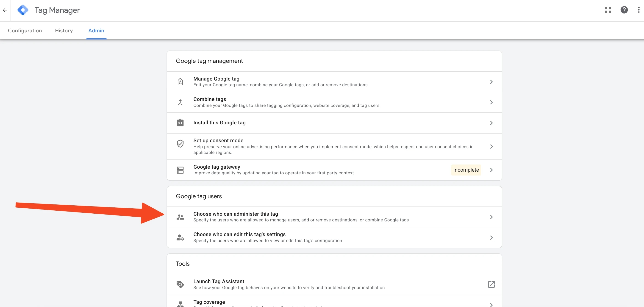This screenshot has height=307, width=644.
Task: Select the Admin tab
Action: (x=96, y=31)
